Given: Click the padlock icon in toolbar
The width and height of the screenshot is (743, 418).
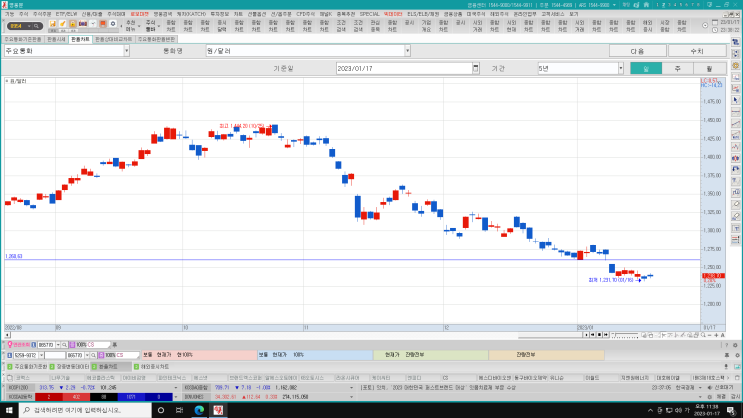Looking at the screenshot, I should (x=72, y=24).
